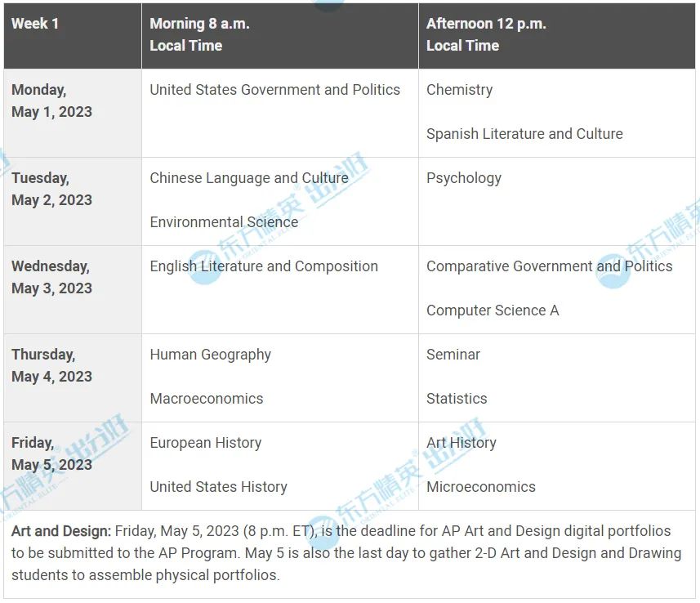Select Computer Science A exam

click(x=493, y=310)
